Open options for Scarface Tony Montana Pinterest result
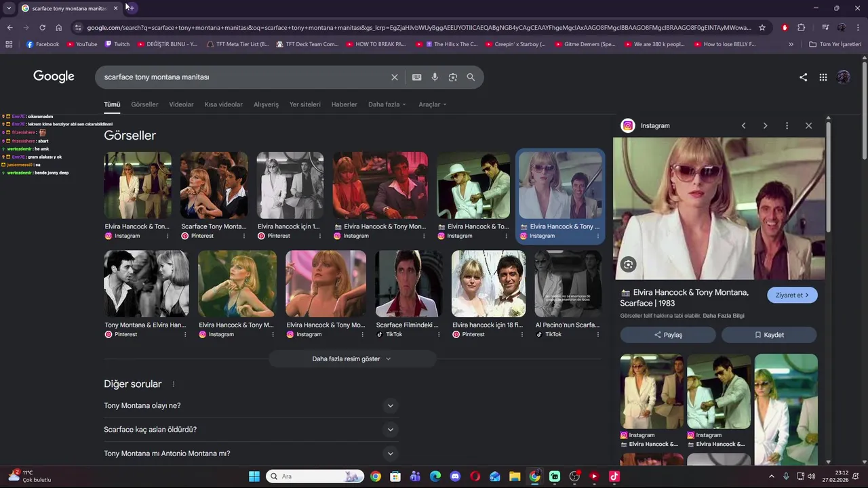868x488 pixels. tap(244, 236)
